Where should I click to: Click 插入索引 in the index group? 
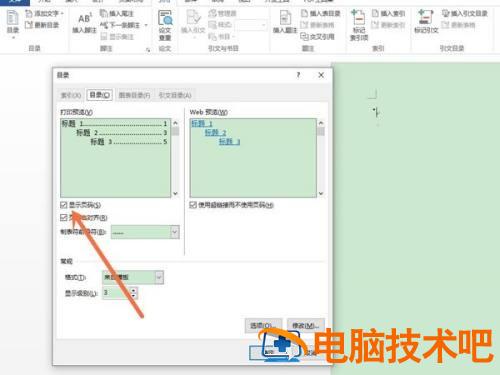[x=388, y=14]
